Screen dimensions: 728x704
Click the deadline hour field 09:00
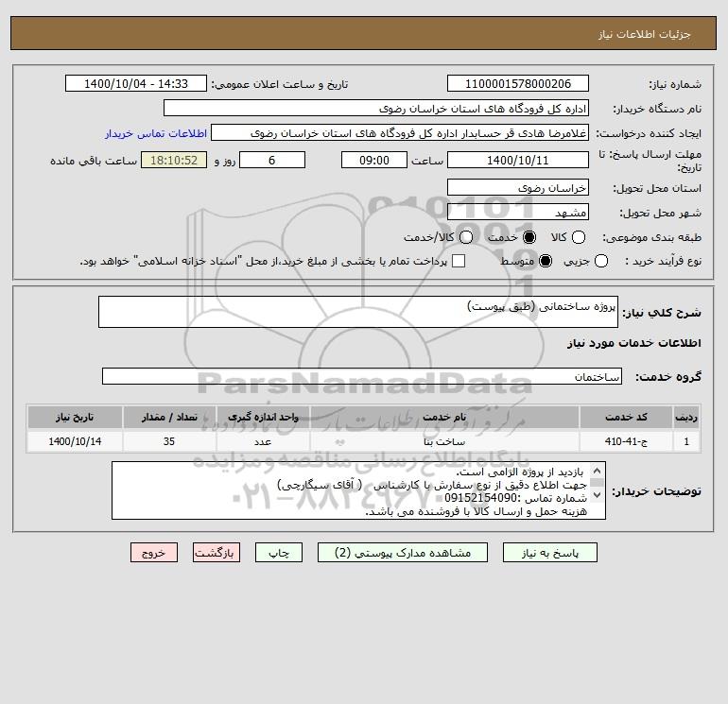pyautogui.click(x=374, y=160)
